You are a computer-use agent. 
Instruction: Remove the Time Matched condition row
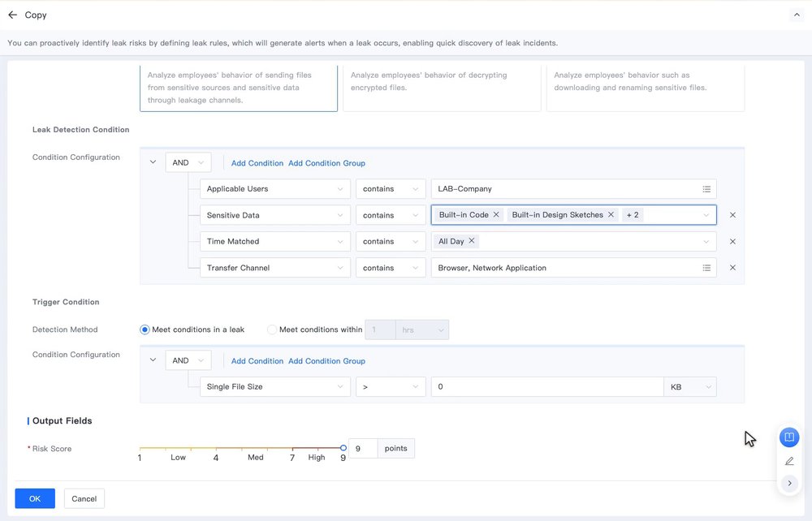click(x=732, y=242)
